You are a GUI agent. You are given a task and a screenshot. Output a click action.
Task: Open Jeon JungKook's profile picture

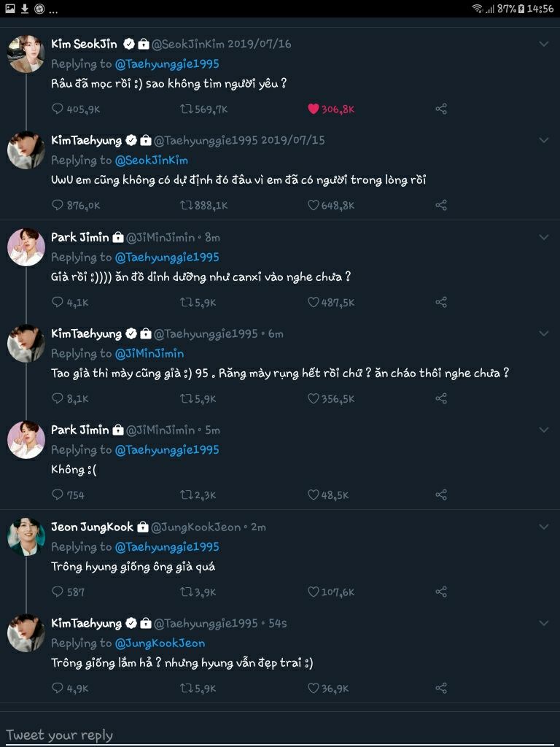click(x=26, y=536)
